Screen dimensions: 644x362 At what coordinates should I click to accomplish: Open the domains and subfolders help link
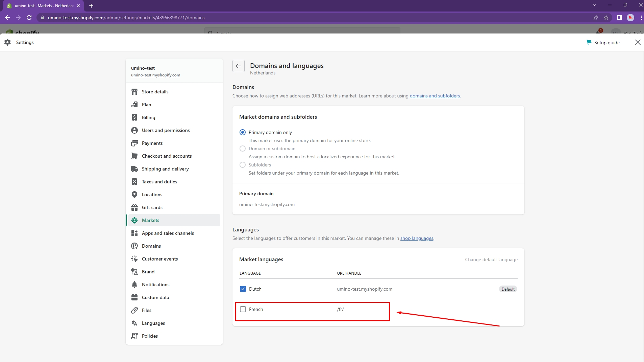point(435,96)
